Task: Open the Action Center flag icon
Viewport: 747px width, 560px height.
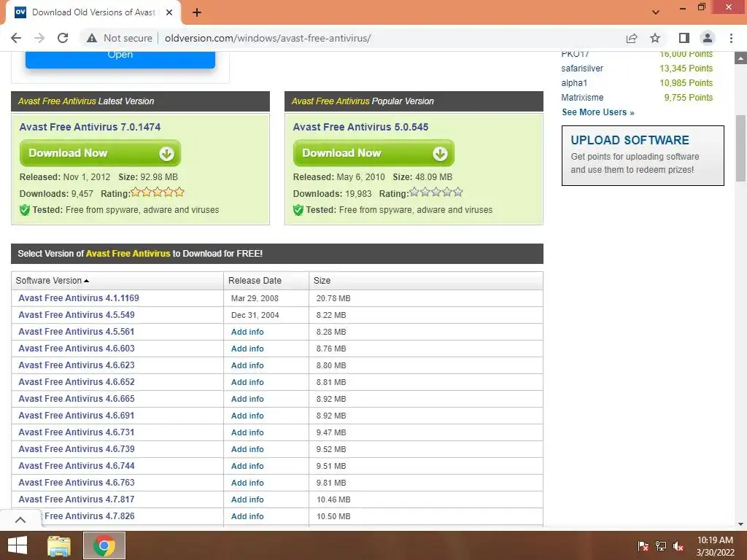Action: [x=643, y=546]
